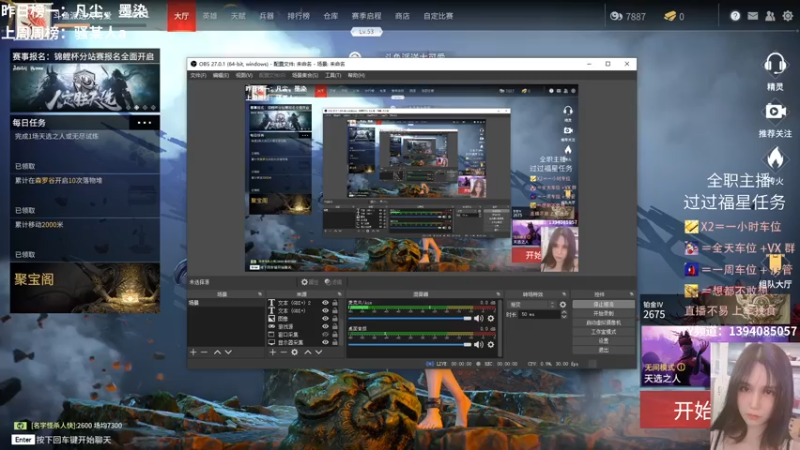This screenshot has height=450, width=800.
Task: Open the 渐变 transition type dropdown
Action: (x=532, y=305)
